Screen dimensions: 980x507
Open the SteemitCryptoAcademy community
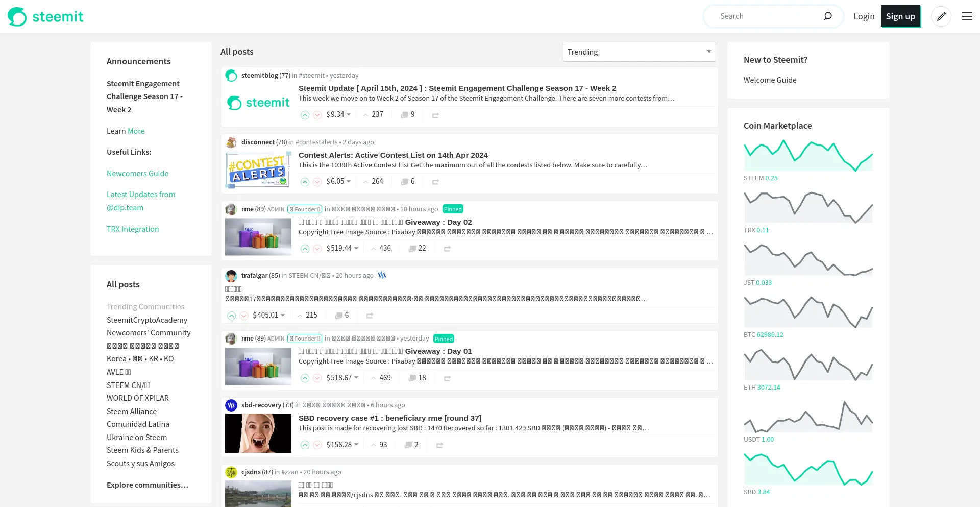pos(147,320)
